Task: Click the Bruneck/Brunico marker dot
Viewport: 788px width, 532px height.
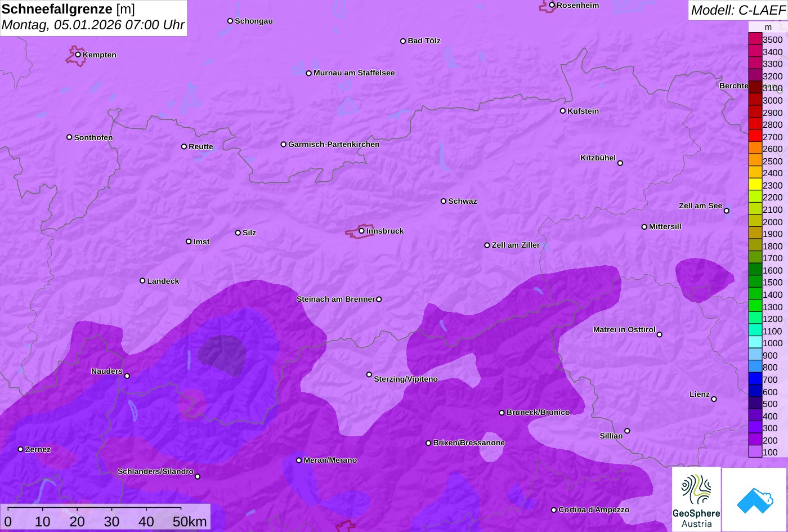Action: click(x=502, y=413)
